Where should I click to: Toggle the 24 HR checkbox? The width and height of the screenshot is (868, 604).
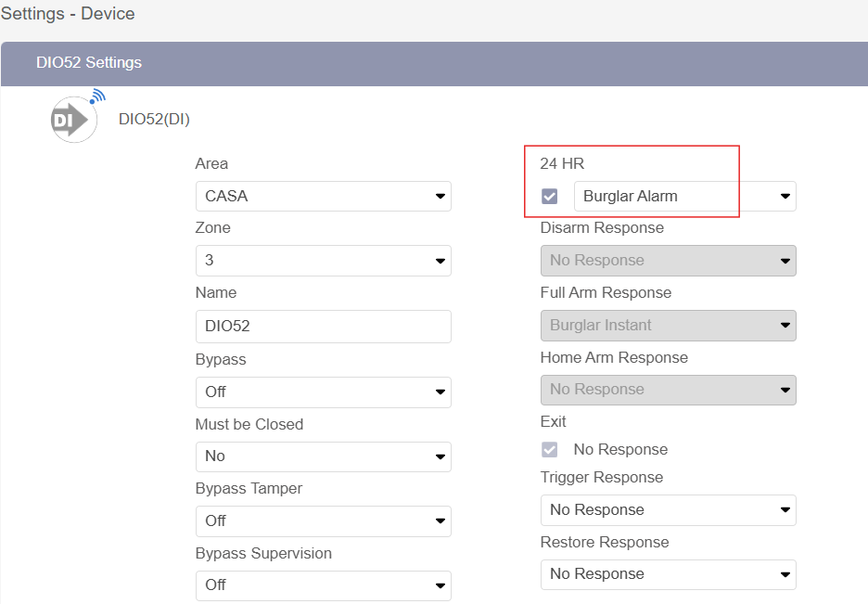click(550, 197)
